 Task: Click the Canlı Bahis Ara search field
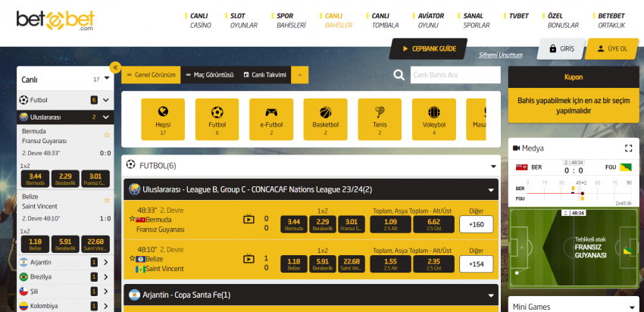tap(455, 75)
